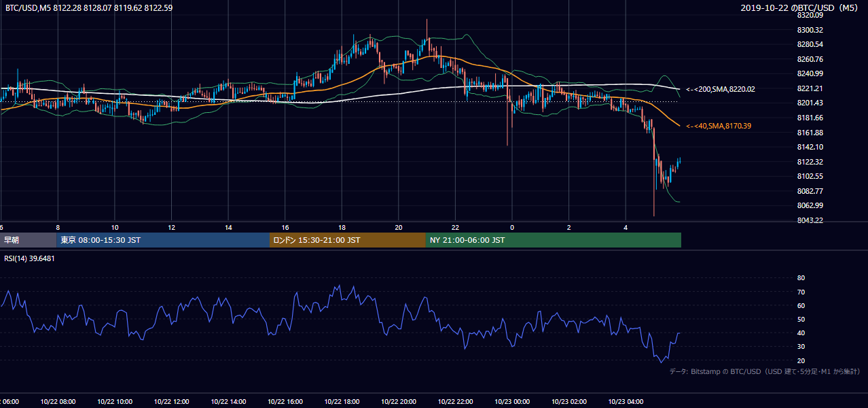
Task: Click the 40 SMA 8170.39 label
Action: pos(719,126)
